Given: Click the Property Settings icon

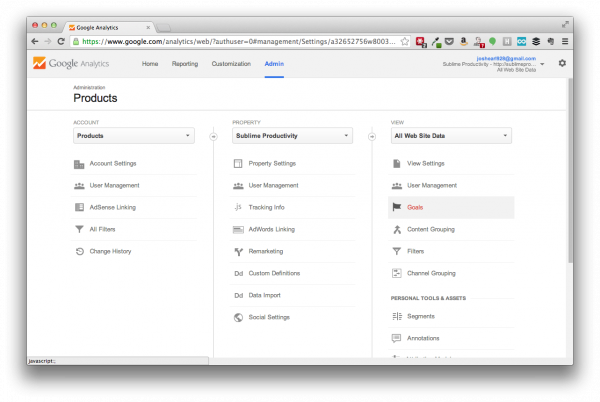Looking at the screenshot, I should click(x=238, y=164).
